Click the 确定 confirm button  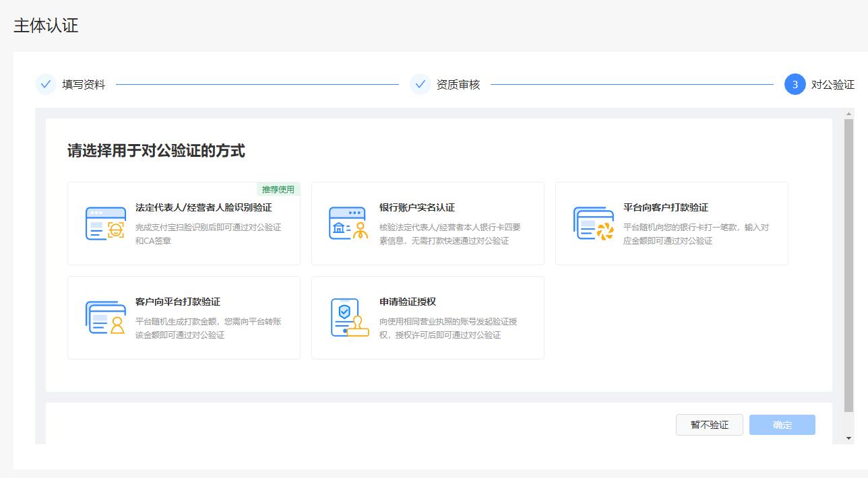tap(782, 425)
